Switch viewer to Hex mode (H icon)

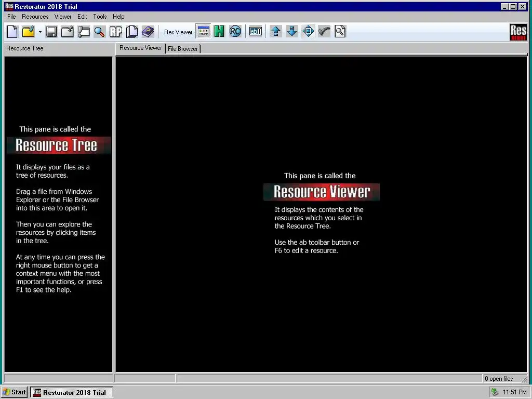tap(219, 32)
